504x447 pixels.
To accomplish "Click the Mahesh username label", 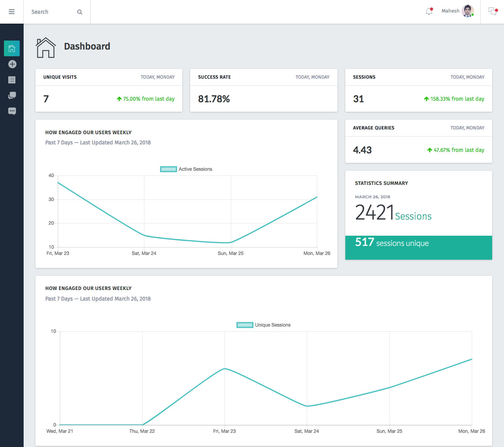I will coord(450,11).
